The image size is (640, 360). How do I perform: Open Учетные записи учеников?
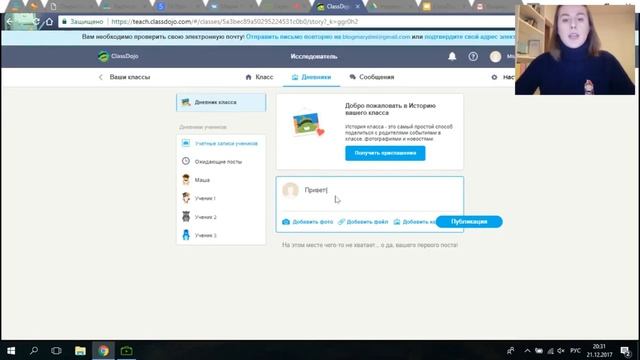221,143
